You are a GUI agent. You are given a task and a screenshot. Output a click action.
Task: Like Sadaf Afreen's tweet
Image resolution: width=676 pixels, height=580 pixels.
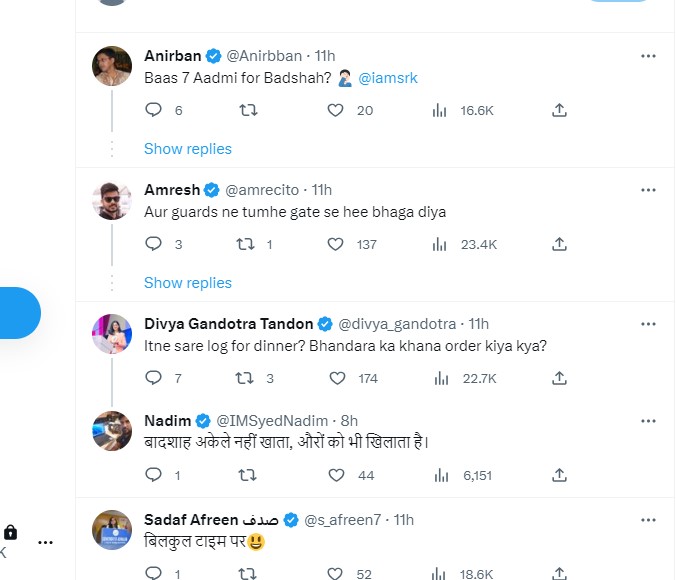(x=337, y=573)
